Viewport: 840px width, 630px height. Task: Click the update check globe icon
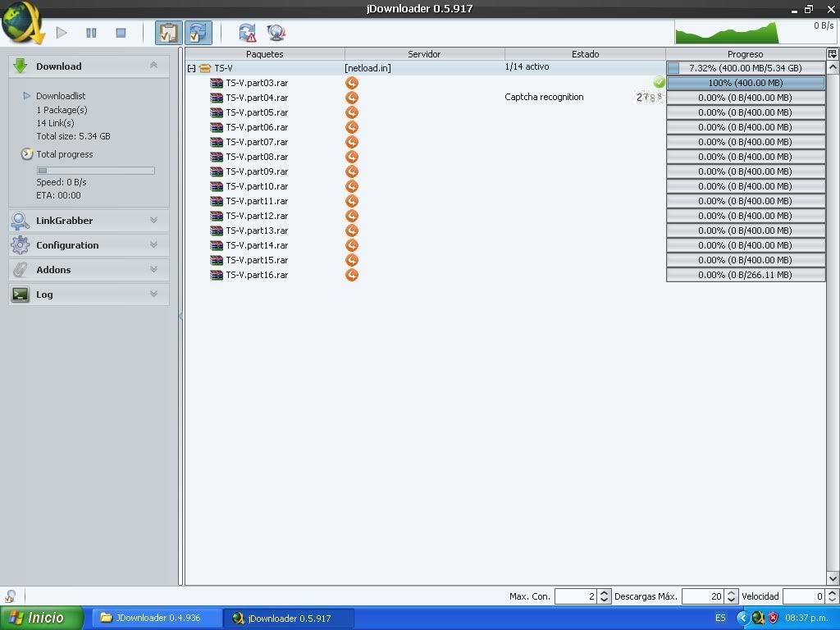pos(276,33)
